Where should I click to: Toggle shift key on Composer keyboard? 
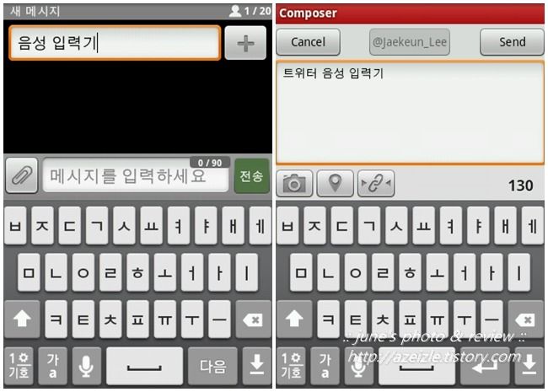pyautogui.click(x=294, y=320)
